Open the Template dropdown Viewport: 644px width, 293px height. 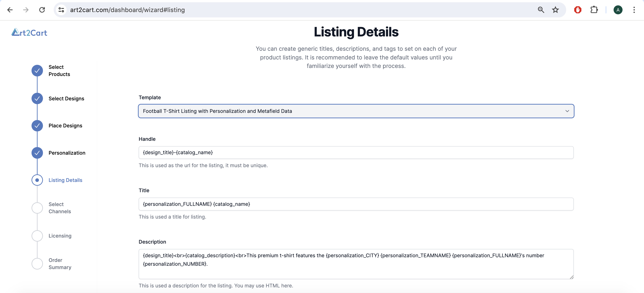tap(356, 111)
